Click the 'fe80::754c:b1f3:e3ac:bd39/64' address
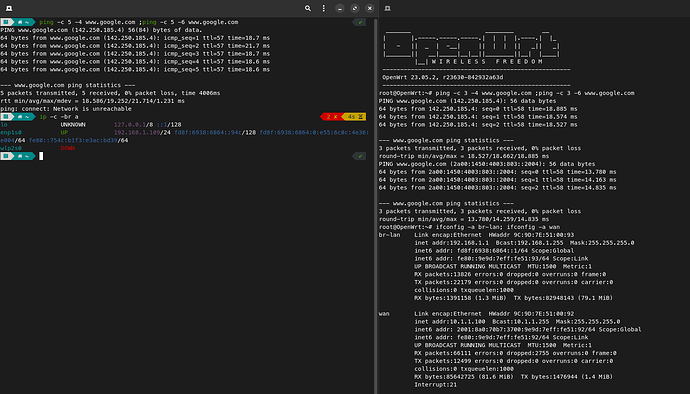The height and width of the screenshot is (394, 690). click(78, 140)
